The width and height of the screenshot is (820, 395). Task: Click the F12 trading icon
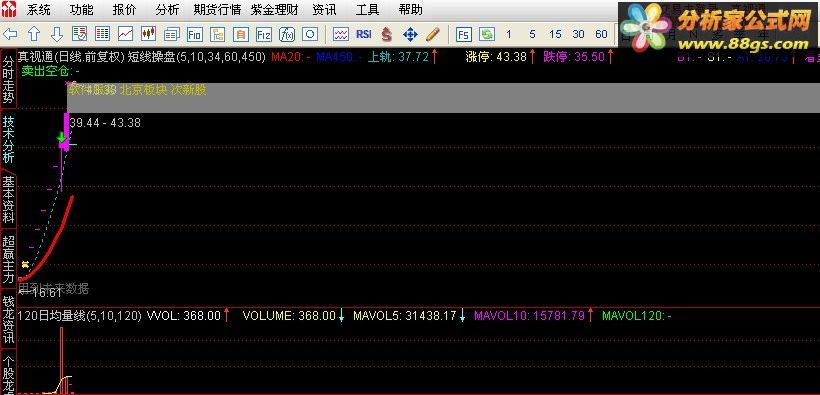point(264,35)
